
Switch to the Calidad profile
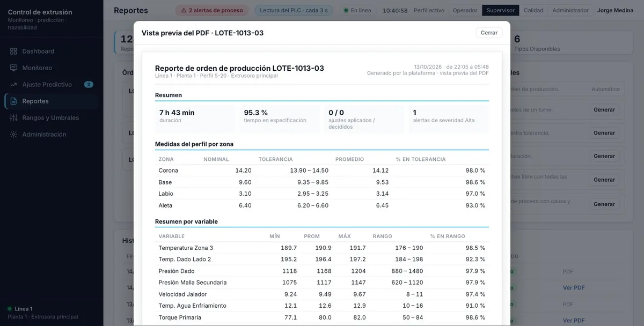coord(533,10)
